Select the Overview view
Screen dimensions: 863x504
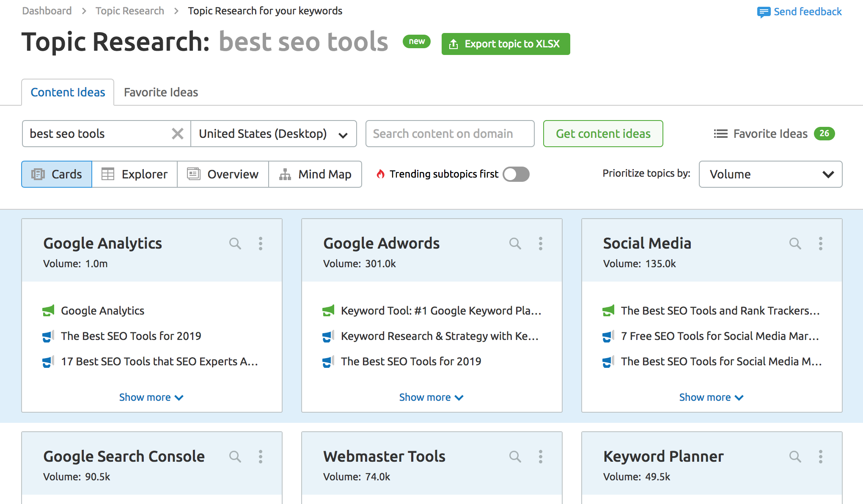(x=223, y=174)
